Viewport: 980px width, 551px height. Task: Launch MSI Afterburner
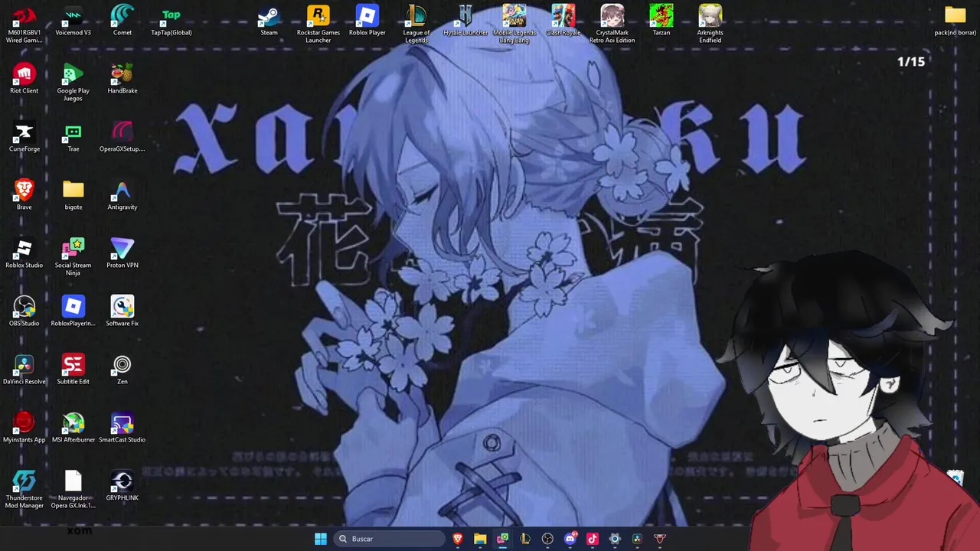[x=73, y=427]
